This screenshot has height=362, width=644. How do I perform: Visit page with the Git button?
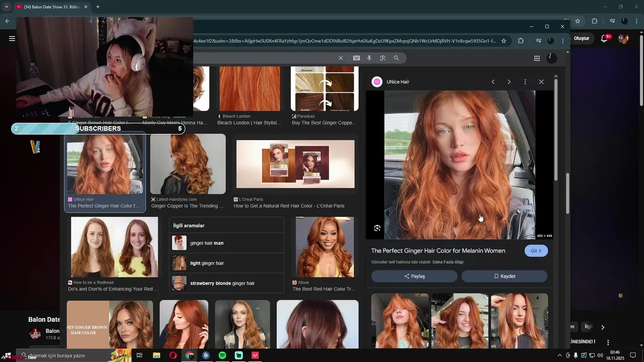point(536,251)
